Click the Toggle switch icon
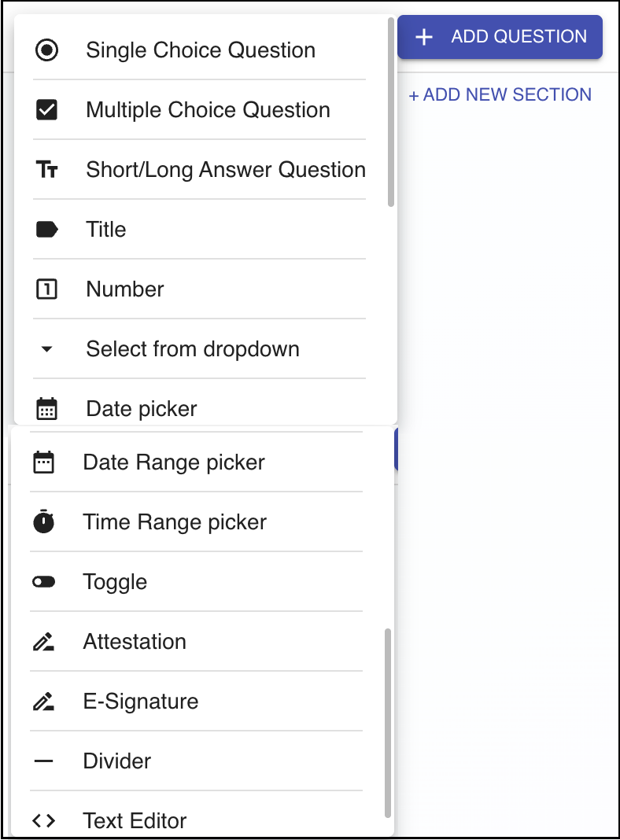The width and height of the screenshot is (620, 840). pos(44,582)
